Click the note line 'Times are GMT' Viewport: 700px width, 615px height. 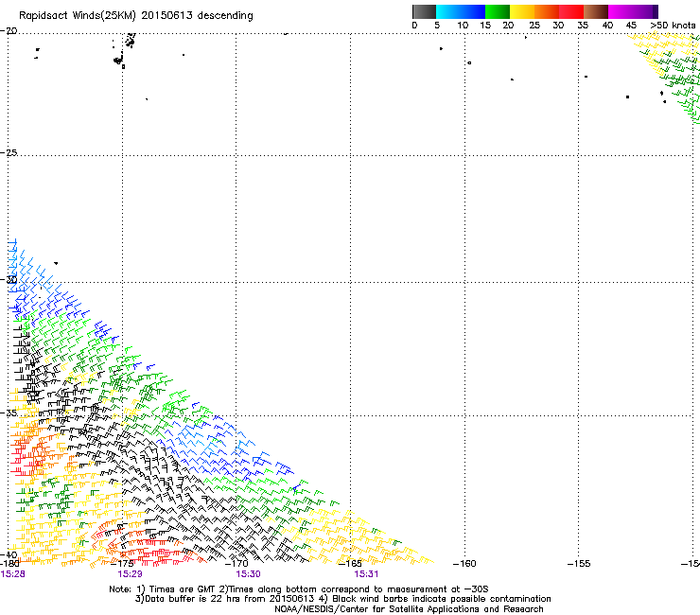[x=183, y=589]
